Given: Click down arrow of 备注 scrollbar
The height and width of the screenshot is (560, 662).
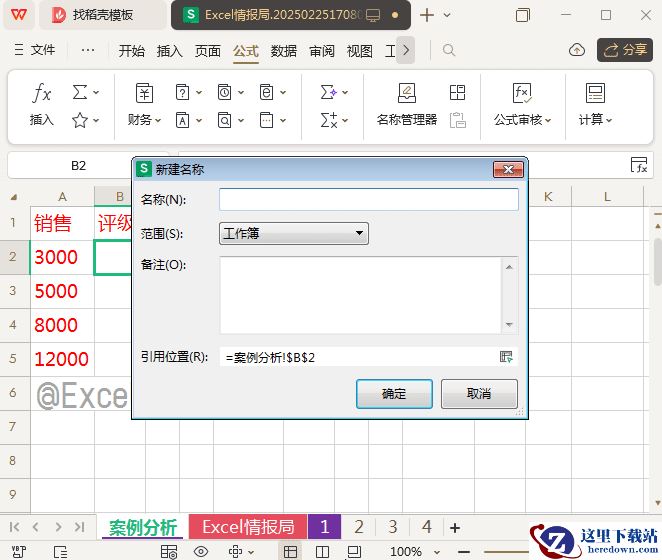Looking at the screenshot, I should click(509, 324).
